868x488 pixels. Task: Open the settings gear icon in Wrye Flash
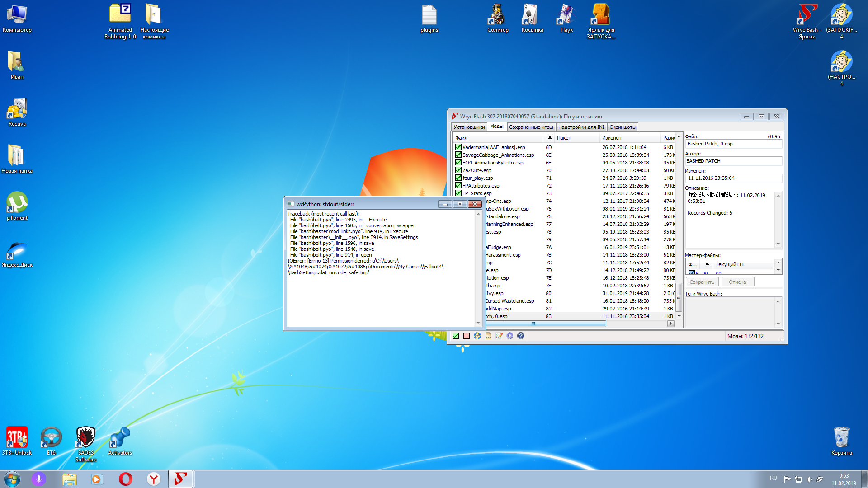point(510,336)
